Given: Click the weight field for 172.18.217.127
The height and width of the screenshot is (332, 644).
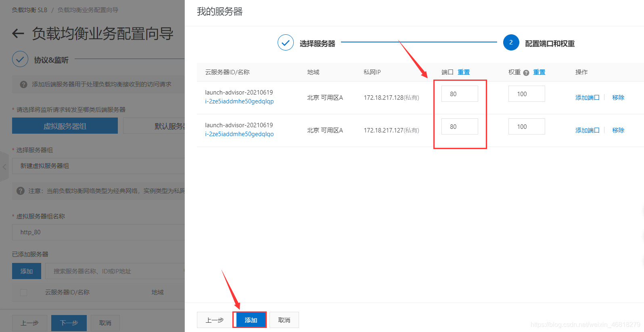Looking at the screenshot, I should (527, 126).
